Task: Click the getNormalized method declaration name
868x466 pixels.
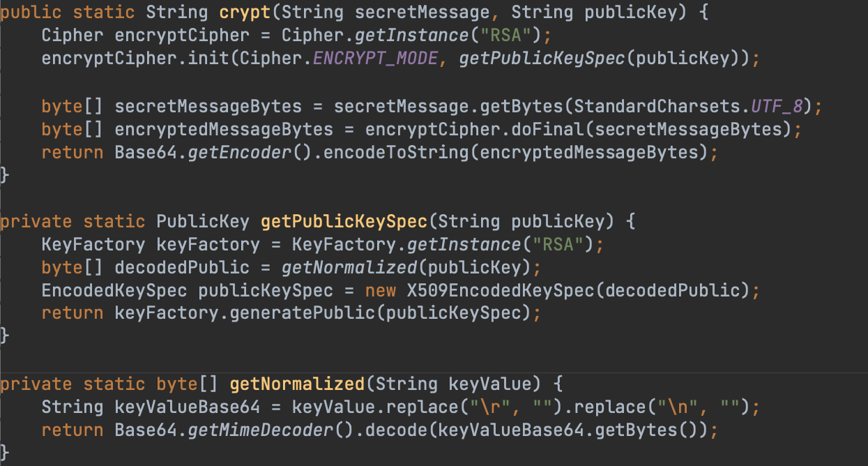Action: click(x=297, y=384)
